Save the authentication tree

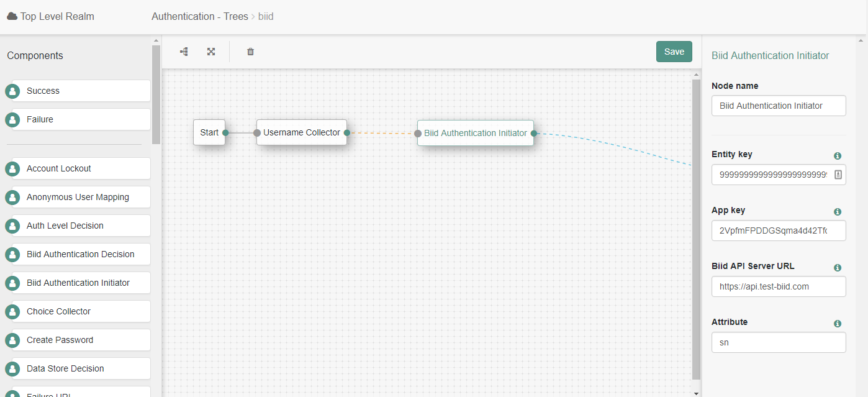click(x=674, y=52)
